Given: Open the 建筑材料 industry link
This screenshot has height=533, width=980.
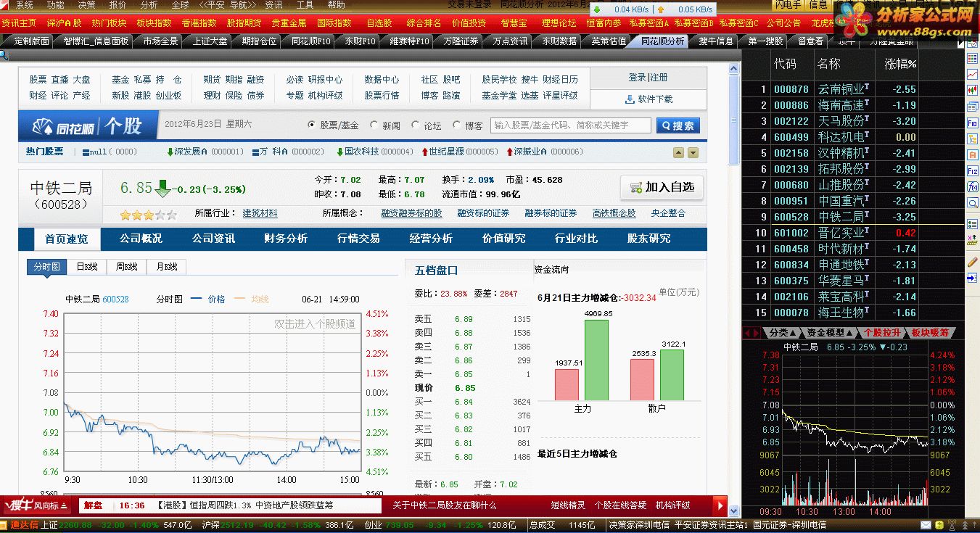Looking at the screenshot, I should [x=260, y=213].
